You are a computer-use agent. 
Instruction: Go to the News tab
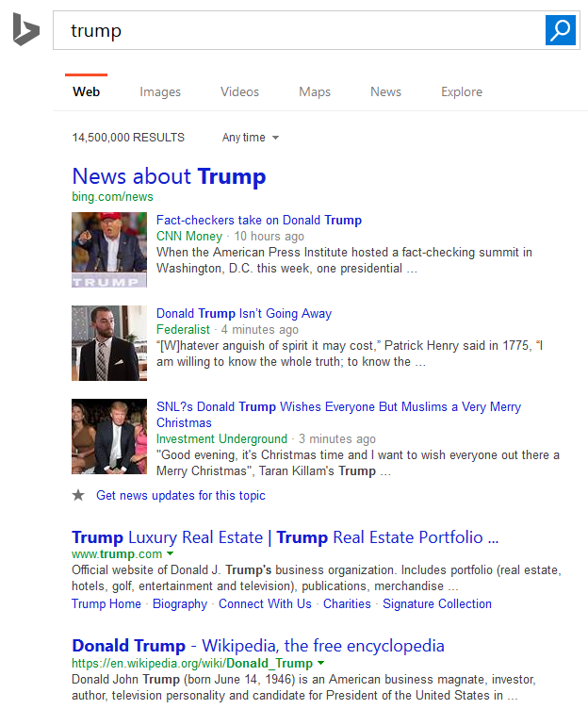point(385,91)
